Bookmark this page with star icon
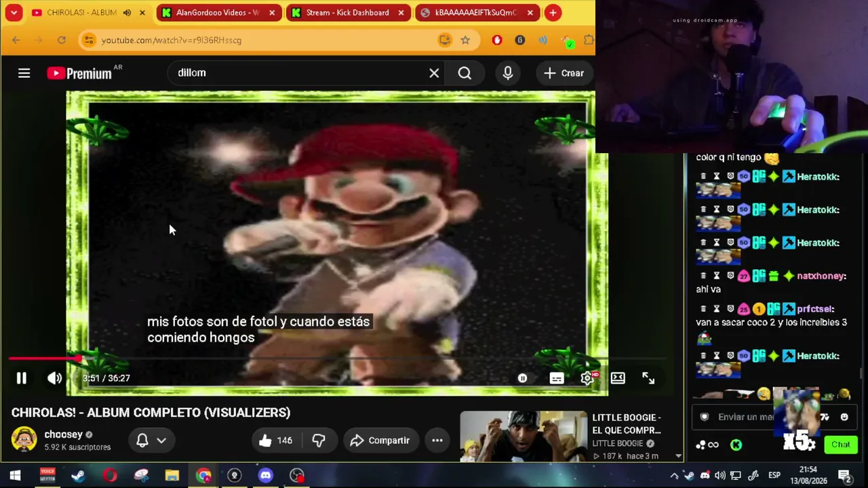The width and height of the screenshot is (868, 488). [x=465, y=41]
